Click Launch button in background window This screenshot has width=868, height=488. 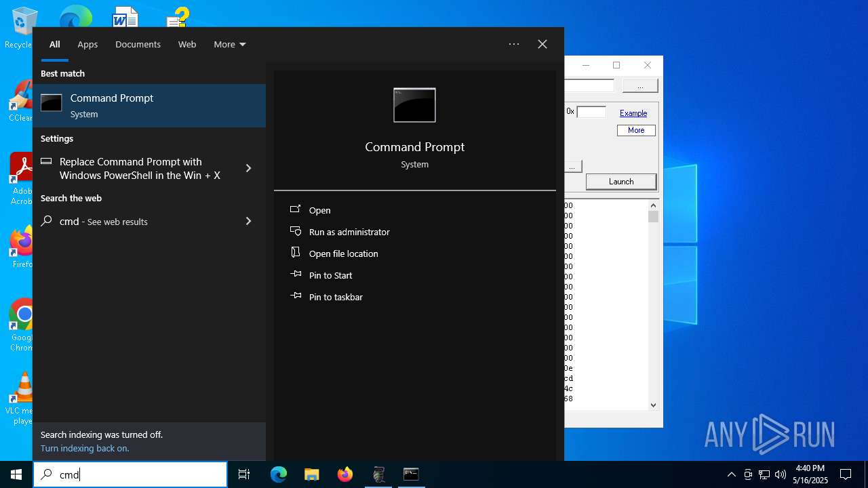[621, 182]
